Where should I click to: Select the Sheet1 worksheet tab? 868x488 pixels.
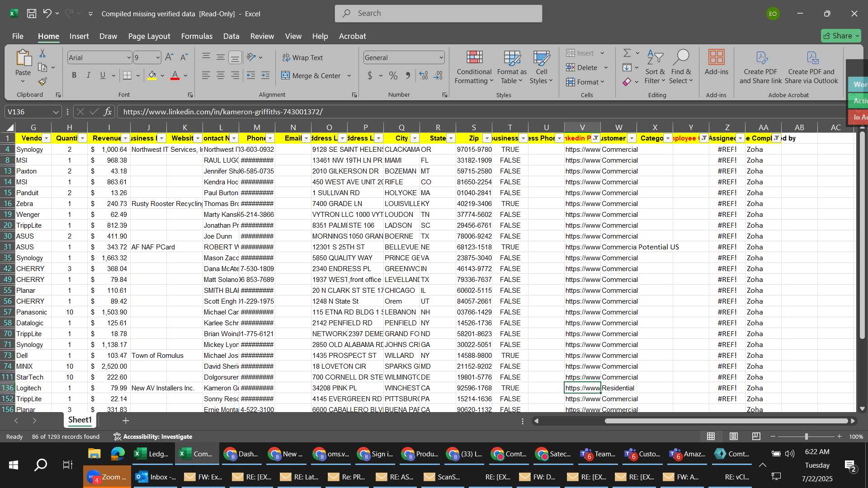[x=80, y=420]
